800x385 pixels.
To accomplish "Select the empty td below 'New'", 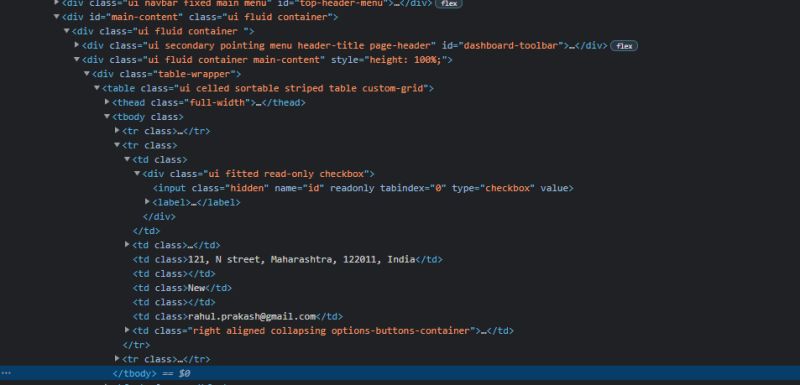I will 173,302.
